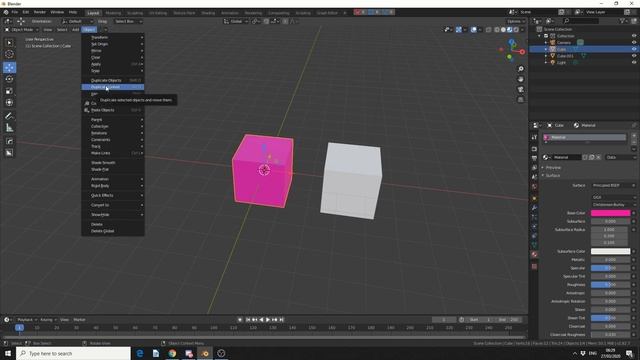Toggle visibility of Cube in outliner

click(x=634, y=49)
